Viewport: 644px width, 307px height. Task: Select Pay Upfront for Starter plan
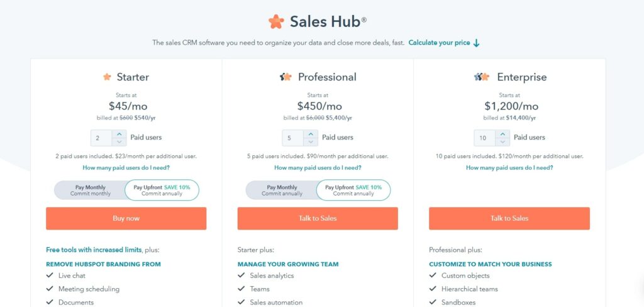pos(162,190)
